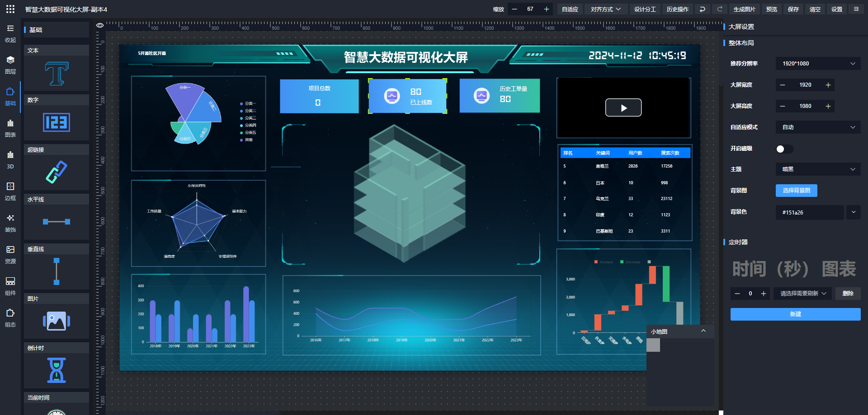Open the app grid menu icon
The image size is (868, 415).
coord(10,9)
